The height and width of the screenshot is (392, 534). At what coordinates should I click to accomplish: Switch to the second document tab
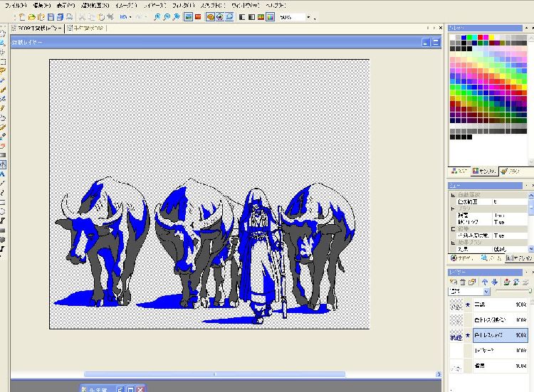click(85, 28)
